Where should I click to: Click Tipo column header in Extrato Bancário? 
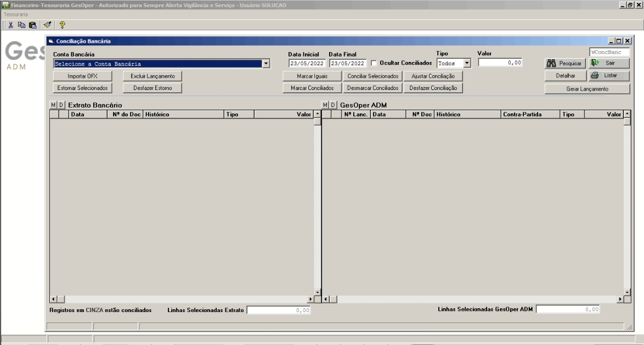pyautogui.click(x=239, y=114)
